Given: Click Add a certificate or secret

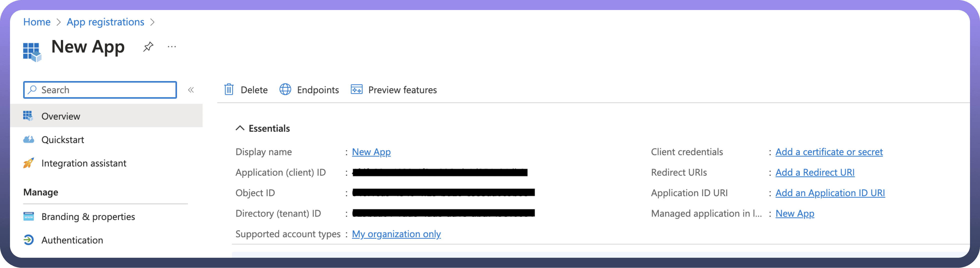Looking at the screenshot, I should [x=828, y=152].
